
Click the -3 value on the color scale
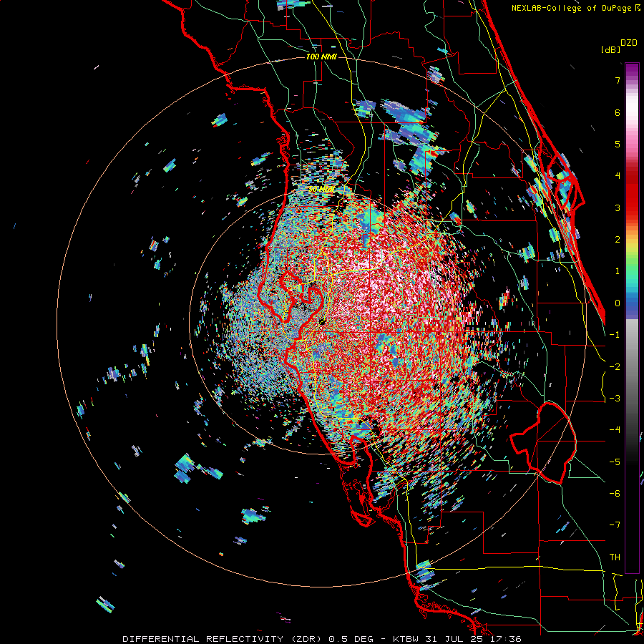(615, 399)
